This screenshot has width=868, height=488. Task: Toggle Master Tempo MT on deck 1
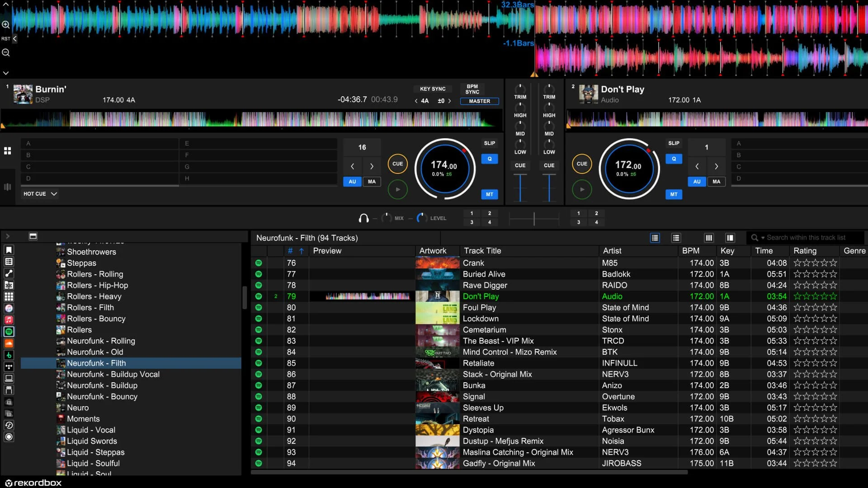pyautogui.click(x=489, y=194)
